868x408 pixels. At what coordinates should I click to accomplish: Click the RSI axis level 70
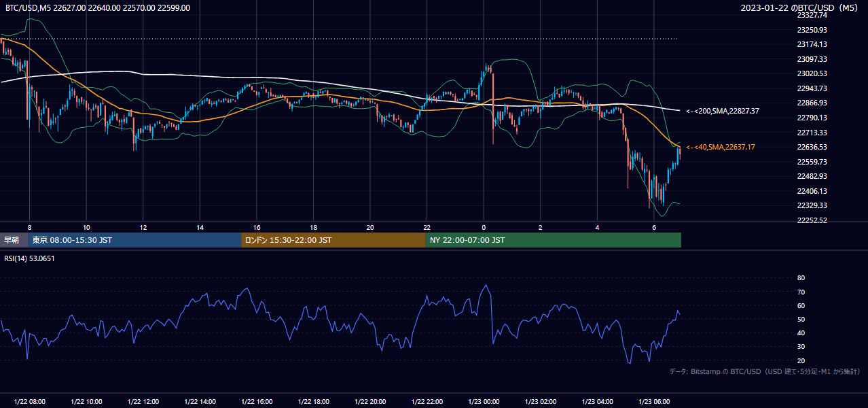point(801,292)
